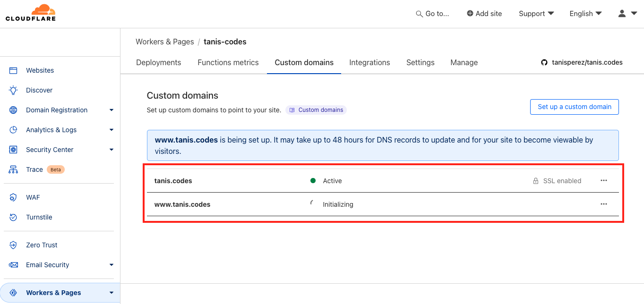This screenshot has height=304, width=644.
Task: Open tanisperez/tanis.codes GitHub link
Action: click(582, 62)
